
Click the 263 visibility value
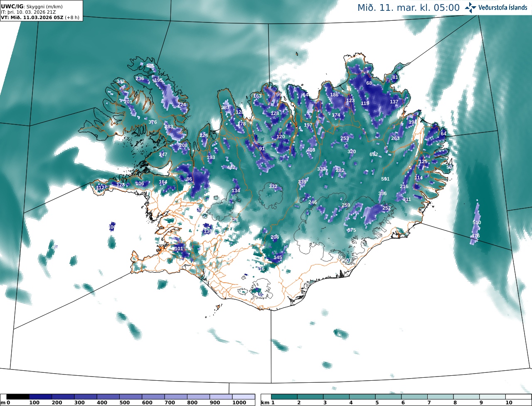pos(395,138)
